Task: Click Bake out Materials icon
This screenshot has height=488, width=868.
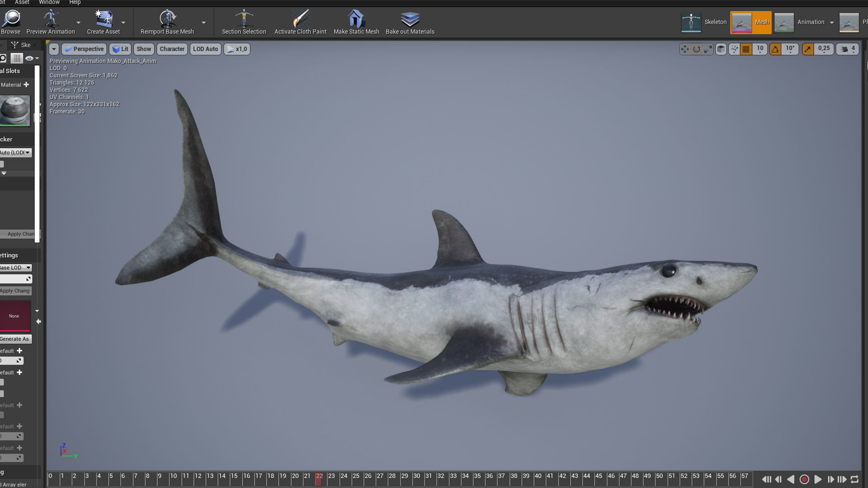Action: pyautogui.click(x=410, y=19)
